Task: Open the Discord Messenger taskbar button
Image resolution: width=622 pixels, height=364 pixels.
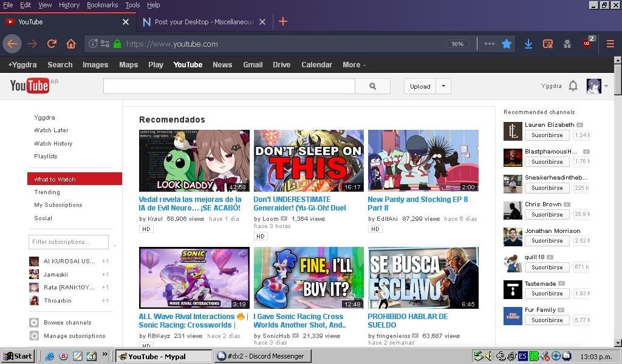Action: click(262, 356)
